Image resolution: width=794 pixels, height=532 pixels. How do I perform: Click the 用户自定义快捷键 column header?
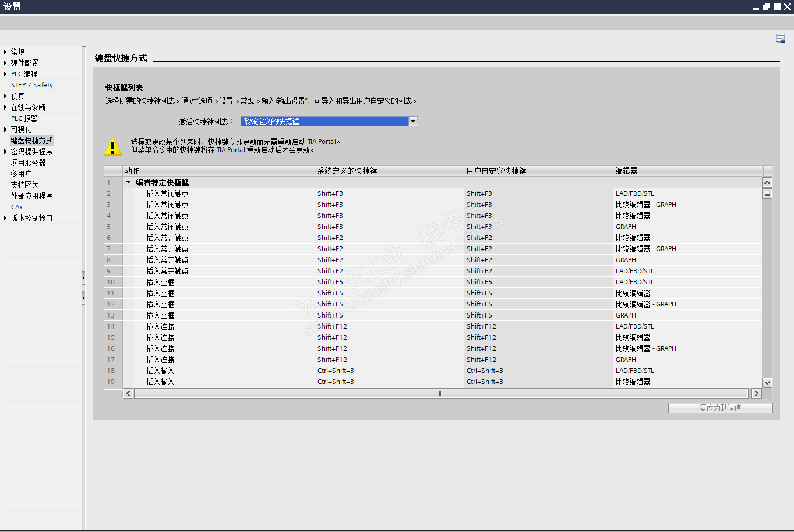click(x=538, y=171)
